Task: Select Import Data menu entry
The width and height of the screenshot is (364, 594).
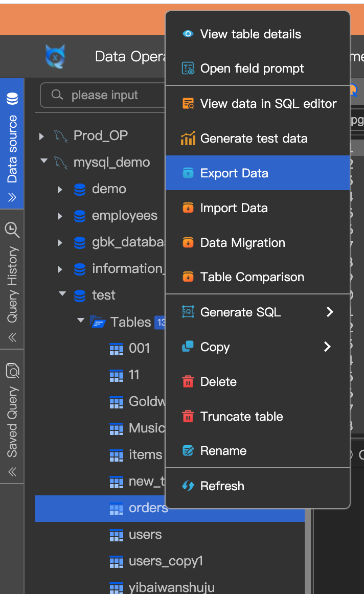Action: (x=234, y=208)
